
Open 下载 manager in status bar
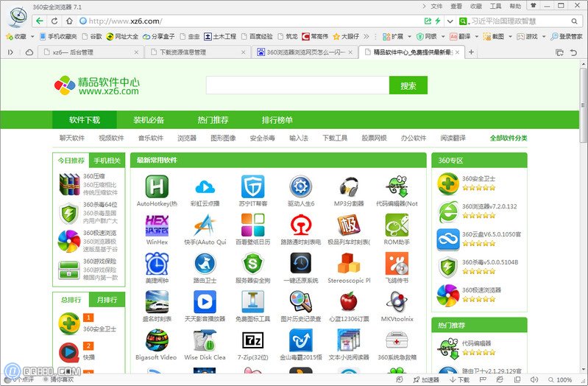[x=459, y=379]
